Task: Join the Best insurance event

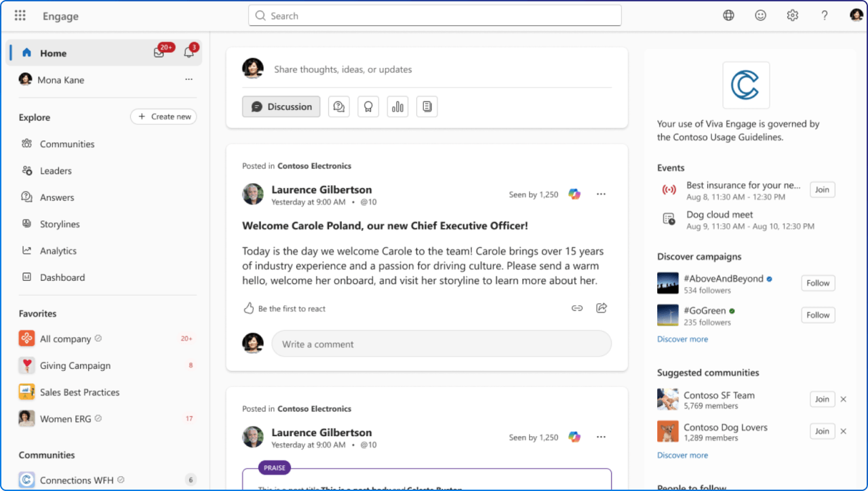Action: [x=822, y=190]
